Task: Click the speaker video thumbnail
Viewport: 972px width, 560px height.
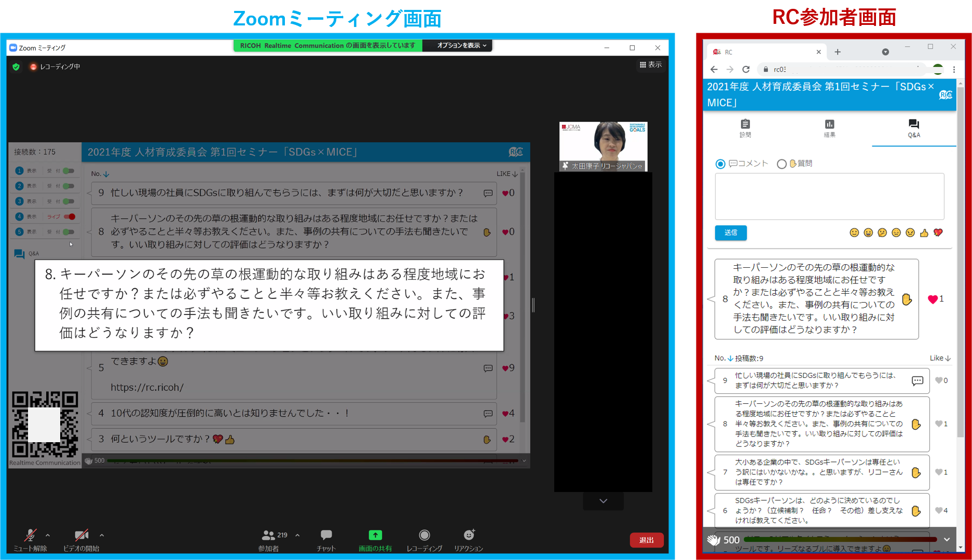Action: point(603,146)
